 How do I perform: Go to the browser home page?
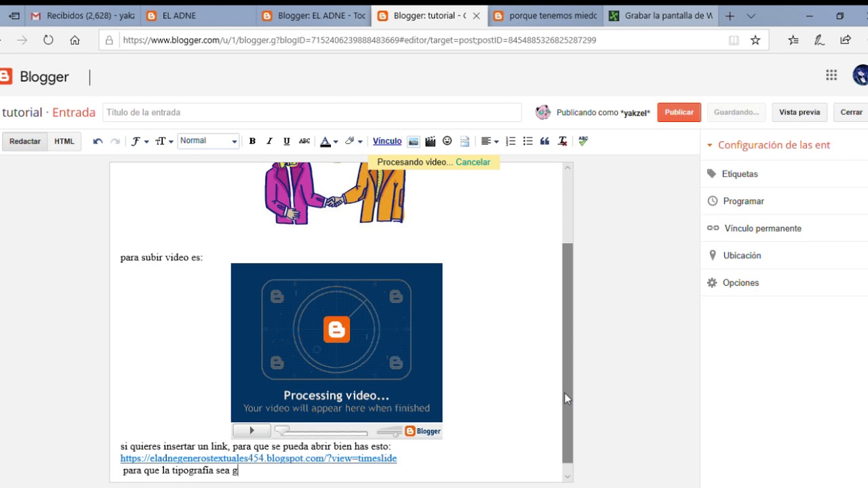(x=75, y=40)
